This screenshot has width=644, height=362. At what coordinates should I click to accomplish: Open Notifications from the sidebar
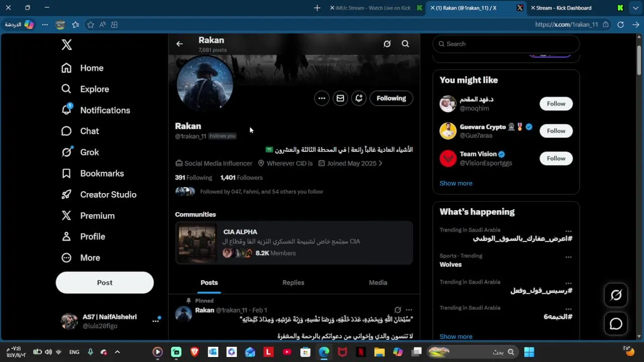click(x=96, y=110)
